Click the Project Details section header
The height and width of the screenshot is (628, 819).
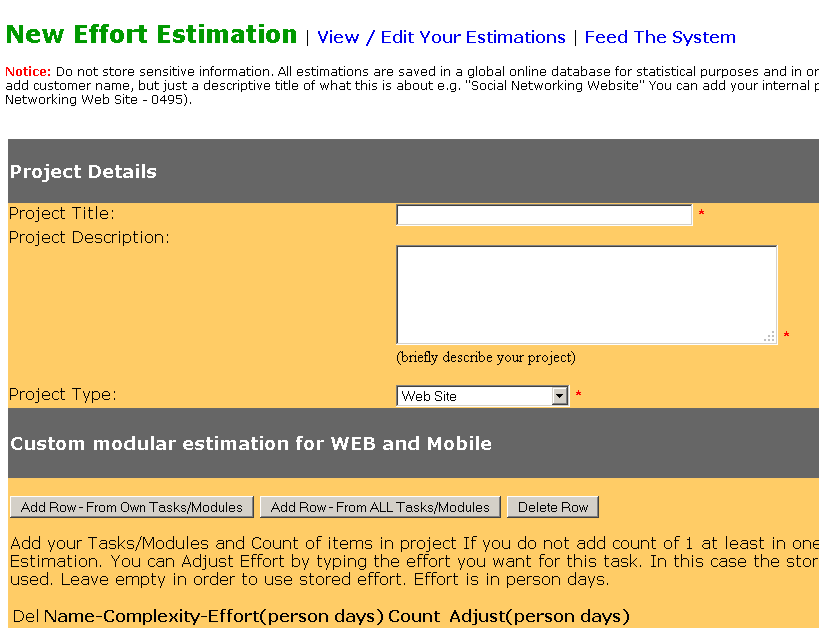pos(83,171)
